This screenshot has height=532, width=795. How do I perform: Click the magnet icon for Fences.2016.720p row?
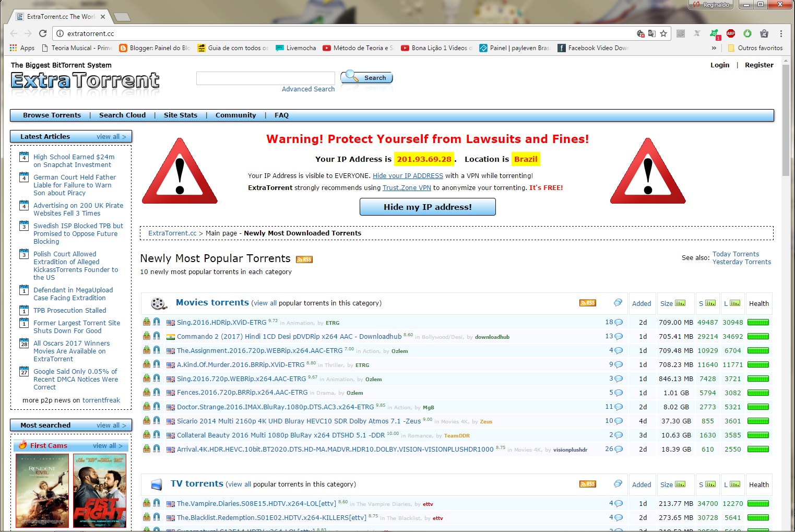coord(157,393)
